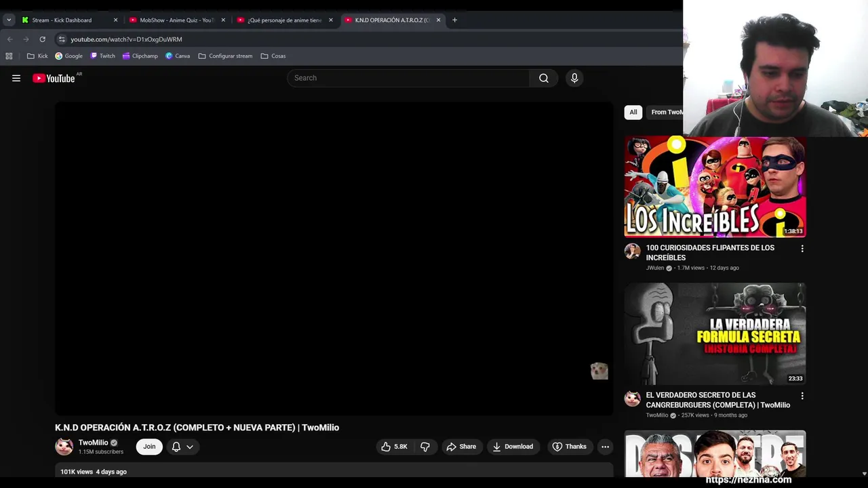Open 100 Curiosidades Flipantes video title
868x488 pixels.
point(710,253)
